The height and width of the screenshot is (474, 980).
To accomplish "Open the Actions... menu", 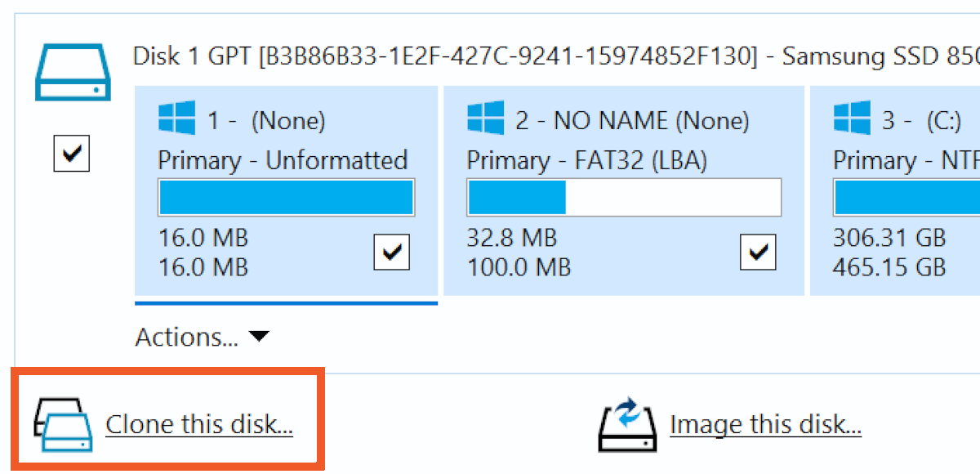I will [186, 337].
